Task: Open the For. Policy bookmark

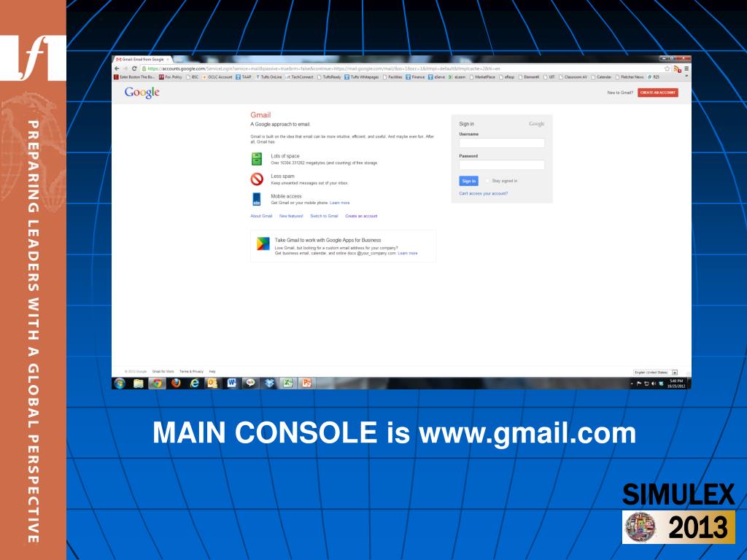Action: [x=171, y=77]
